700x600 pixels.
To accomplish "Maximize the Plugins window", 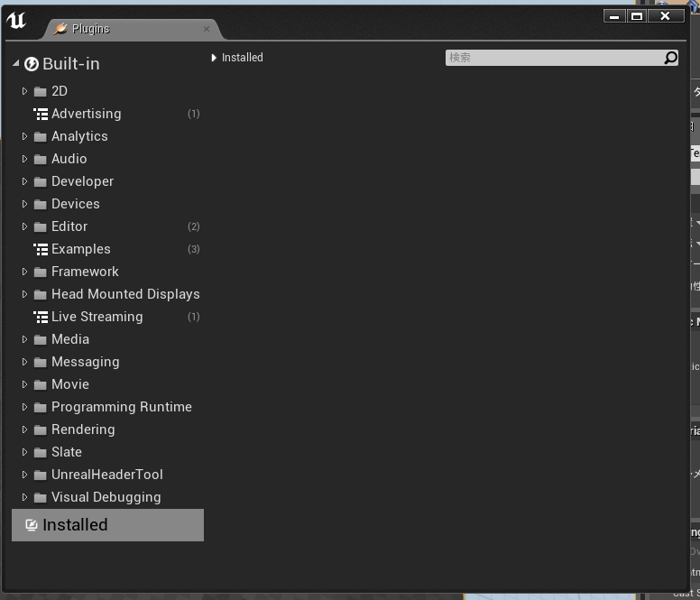I will tap(637, 16).
